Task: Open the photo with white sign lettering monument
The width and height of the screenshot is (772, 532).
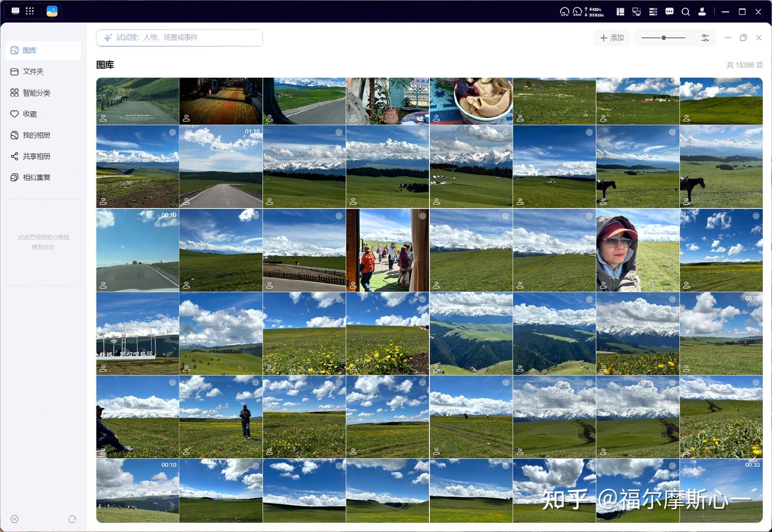Action: coord(138,334)
